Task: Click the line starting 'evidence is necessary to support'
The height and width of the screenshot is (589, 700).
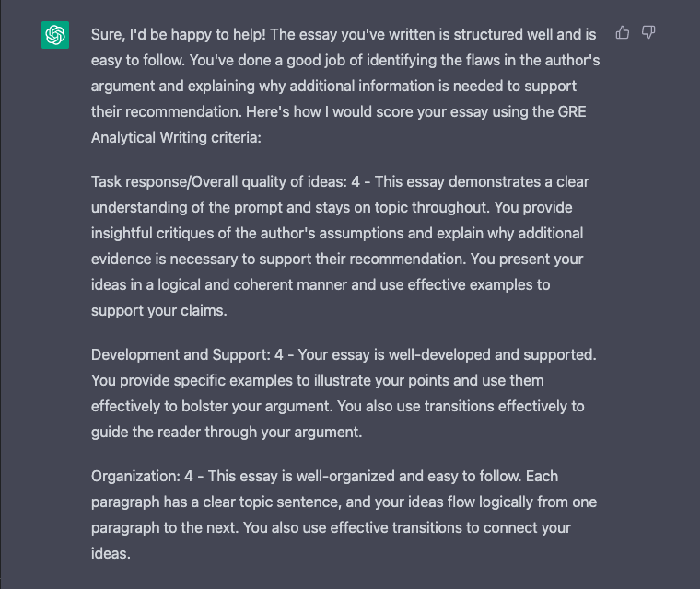Action: click(x=337, y=259)
